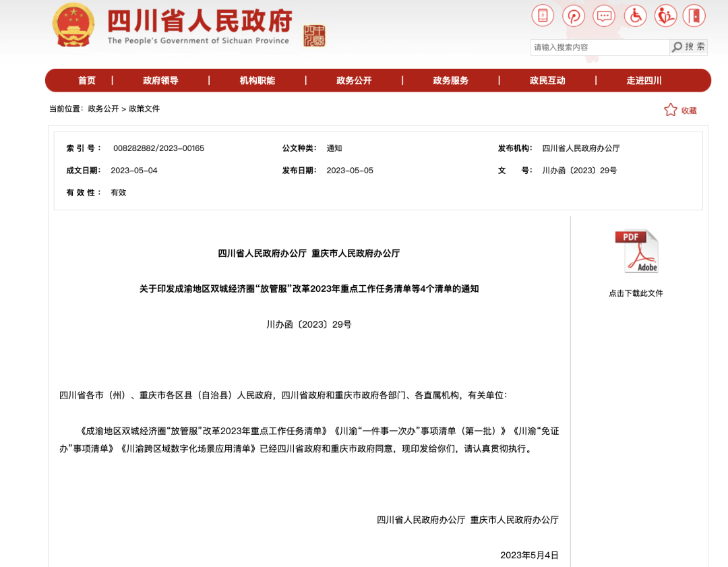Open the 政府领导 navigation menu item
This screenshot has height=567, width=728.
pyautogui.click(x=160, y=80)
